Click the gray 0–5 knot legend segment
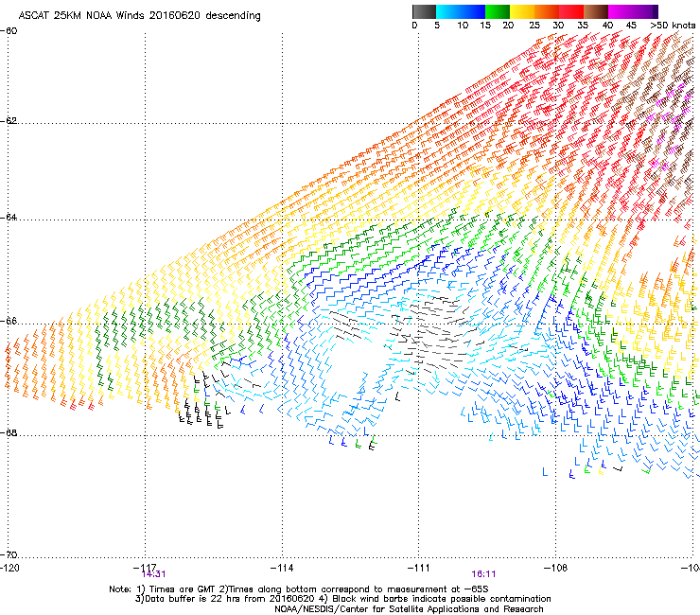This screenshot has width=700, height=615. pos(424,11)
